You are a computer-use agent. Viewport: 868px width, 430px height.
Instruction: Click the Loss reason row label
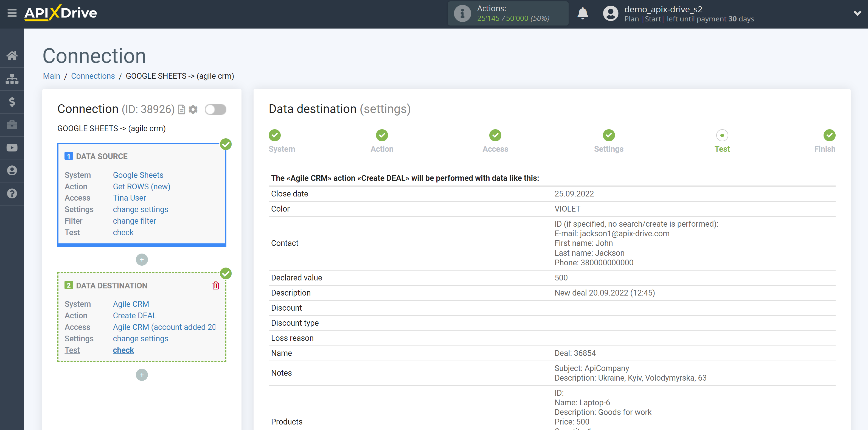click(292, 338)
